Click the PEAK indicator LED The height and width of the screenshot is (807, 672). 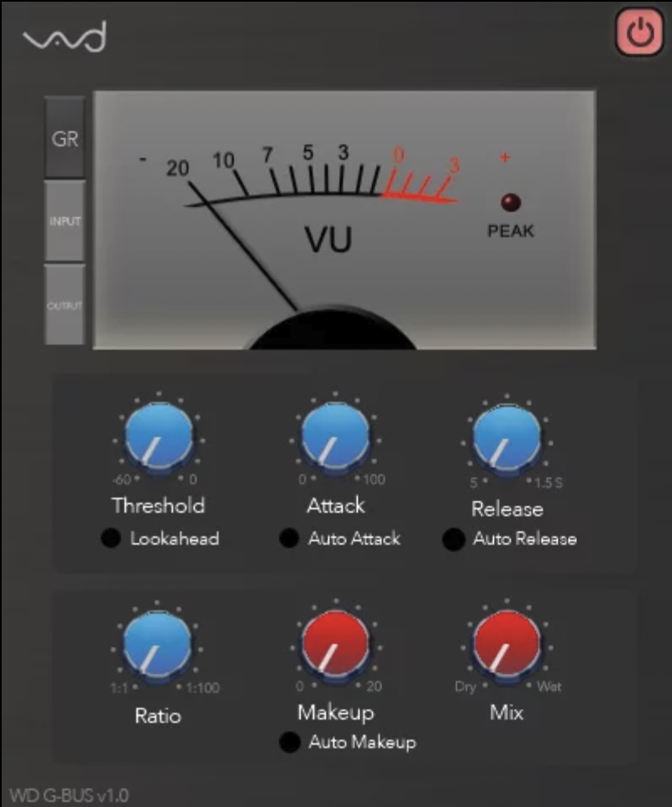(x=511, y=203)
